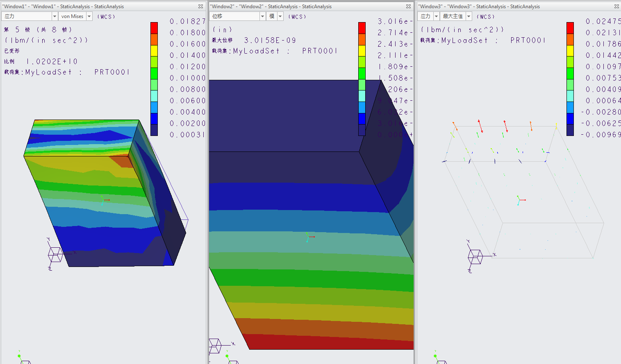Close the Window2 displacement pane
Screen dimensions: 621x364
click(x=408, y=6)
